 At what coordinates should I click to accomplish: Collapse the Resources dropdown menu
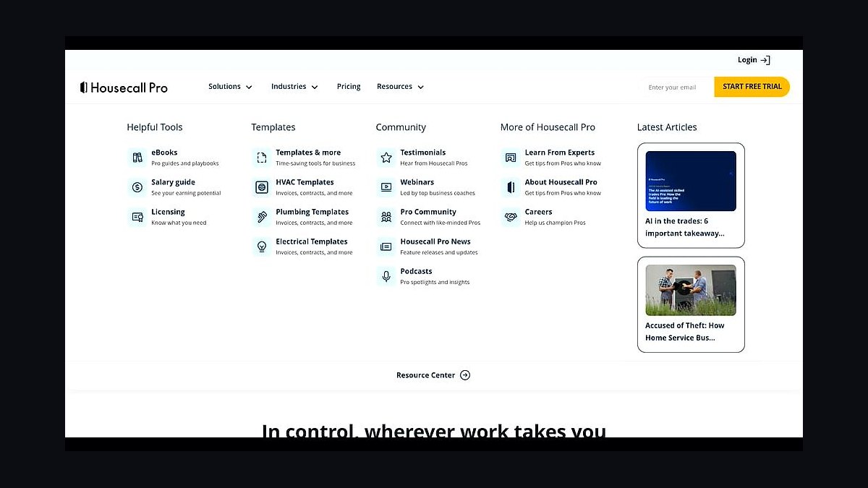pos(401,87)
